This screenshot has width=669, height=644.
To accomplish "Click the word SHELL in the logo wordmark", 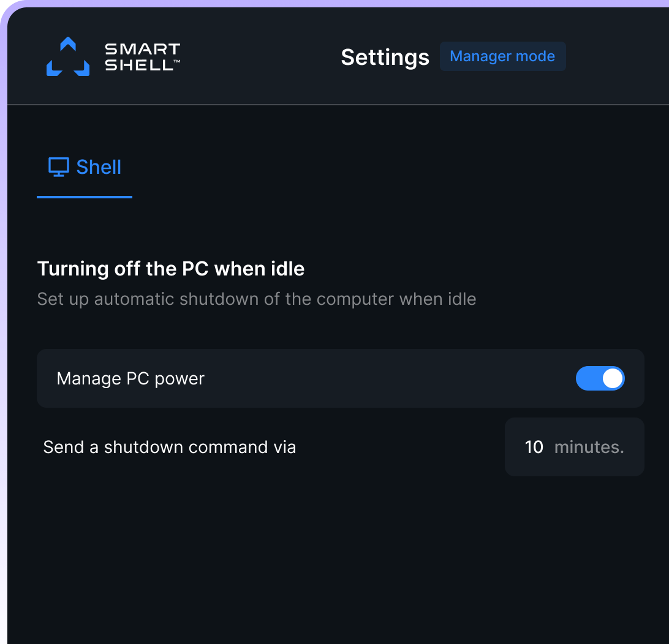I will click(139, 65).
